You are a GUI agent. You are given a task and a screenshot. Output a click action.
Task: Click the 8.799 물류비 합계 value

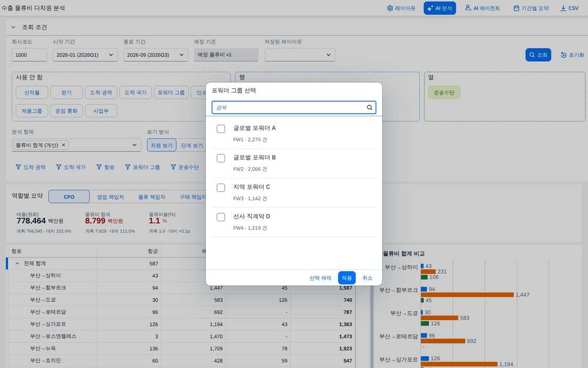tap(95, 221)
